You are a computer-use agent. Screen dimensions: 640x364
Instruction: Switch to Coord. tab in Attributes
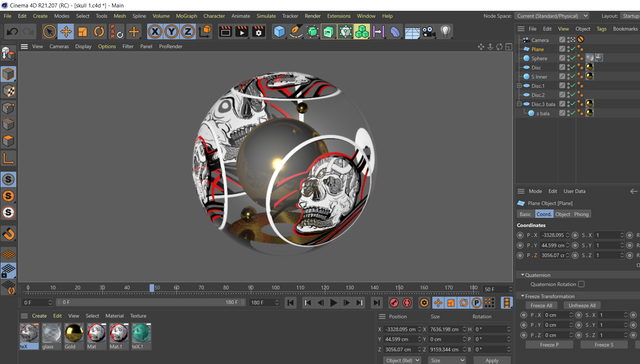pos(544,214)
